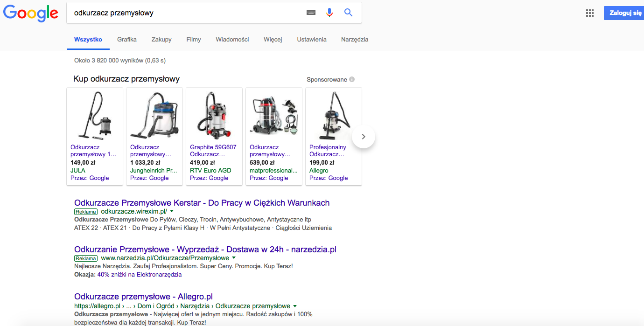Click 'Przez: Google' under JULA product

coord(90,178)
